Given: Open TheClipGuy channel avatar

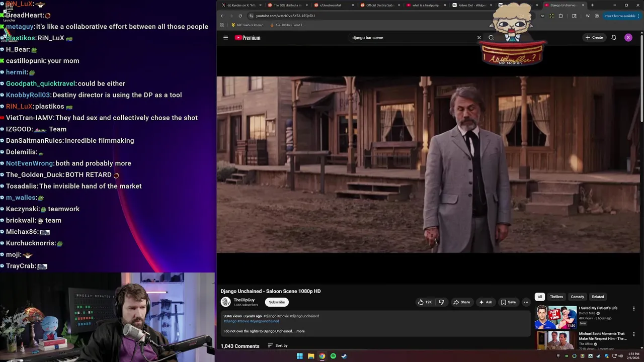Looking at the screenshot, I should 225,302.
